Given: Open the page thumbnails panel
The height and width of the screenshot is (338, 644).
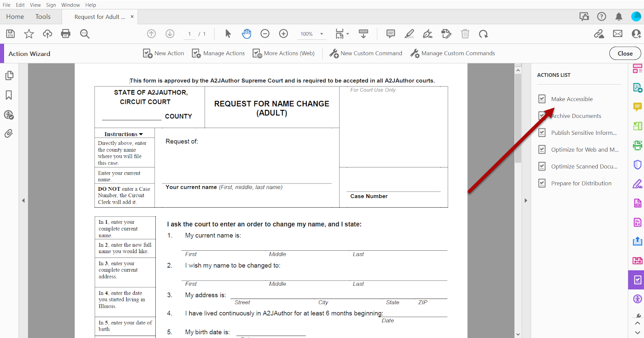Looking at the screenshot, I should [9, 76].
